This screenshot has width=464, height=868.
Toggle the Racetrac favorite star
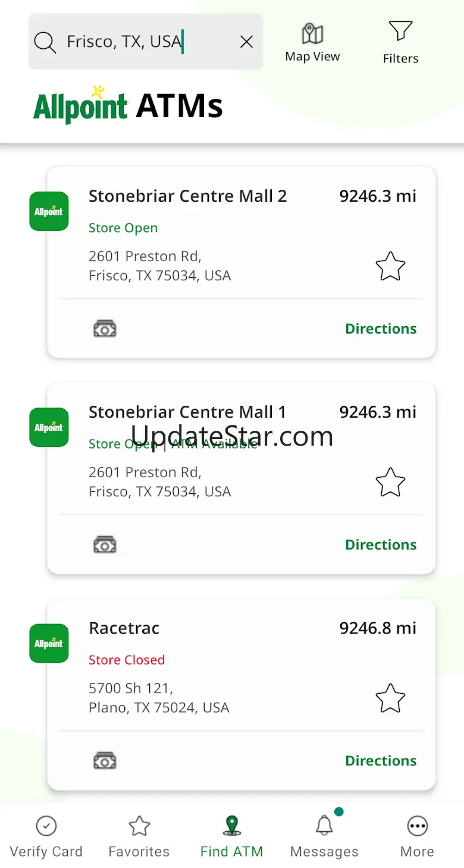pos(390,698)
